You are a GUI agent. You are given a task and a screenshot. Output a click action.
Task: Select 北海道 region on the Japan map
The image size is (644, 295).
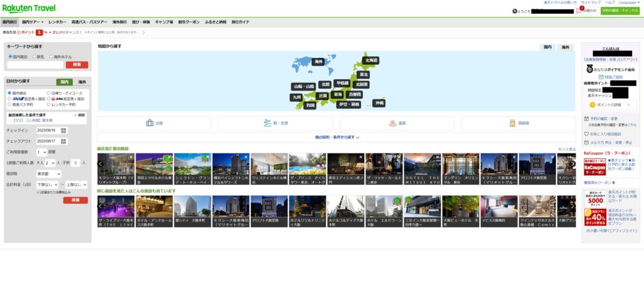click(x=370, y=60)
